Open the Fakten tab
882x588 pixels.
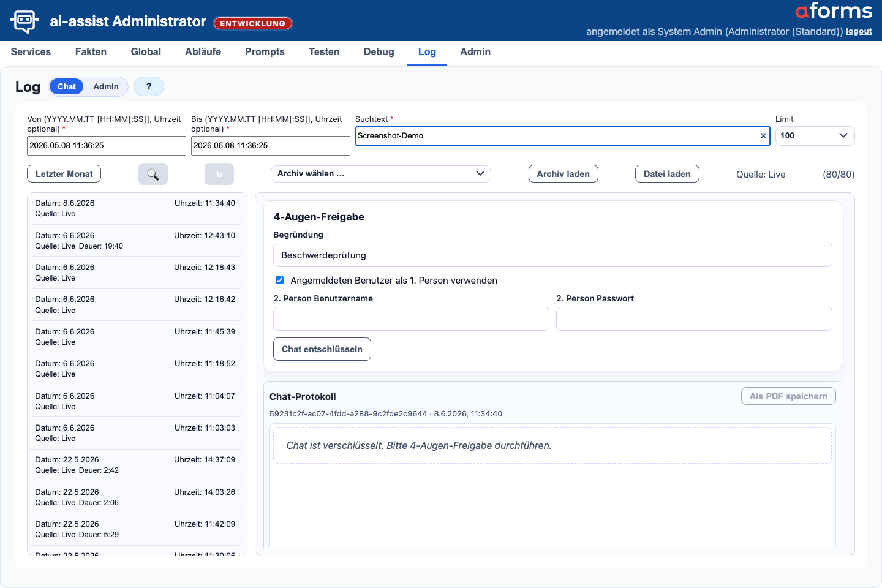tap(91, 52)
